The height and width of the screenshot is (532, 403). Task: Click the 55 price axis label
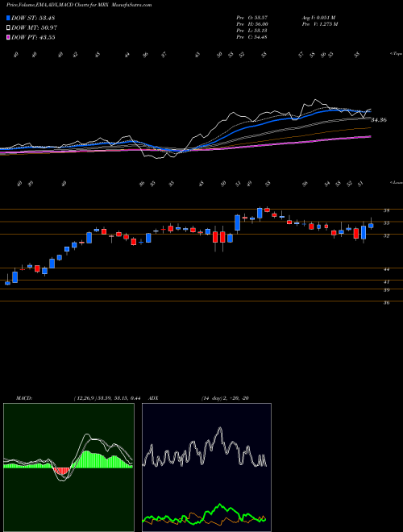click(x=386, y=223)
